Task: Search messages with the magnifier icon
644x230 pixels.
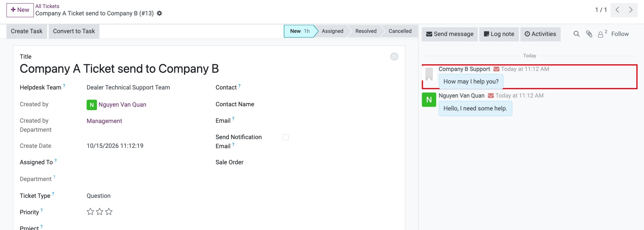Action: point(576,34)
